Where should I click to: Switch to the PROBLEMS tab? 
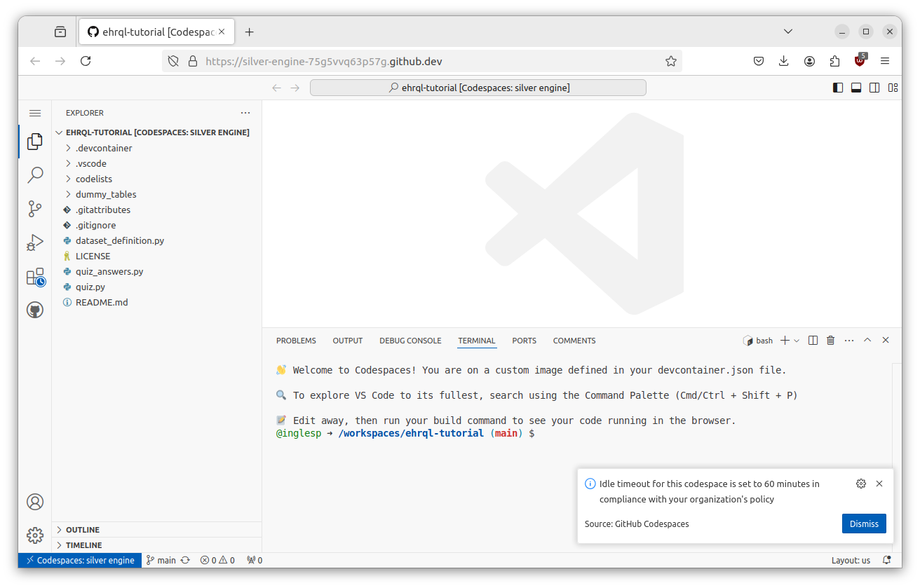pos(296,341)
